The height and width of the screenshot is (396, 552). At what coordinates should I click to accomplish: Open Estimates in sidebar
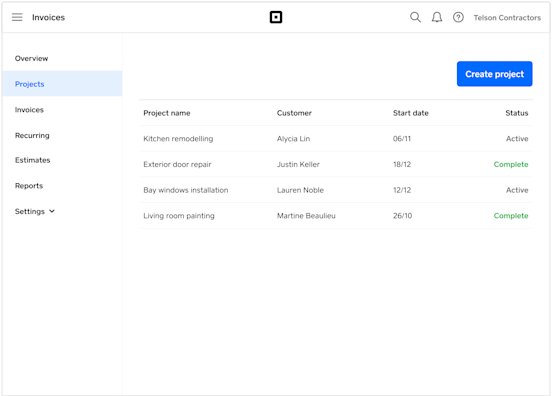(x=32, y=160)
